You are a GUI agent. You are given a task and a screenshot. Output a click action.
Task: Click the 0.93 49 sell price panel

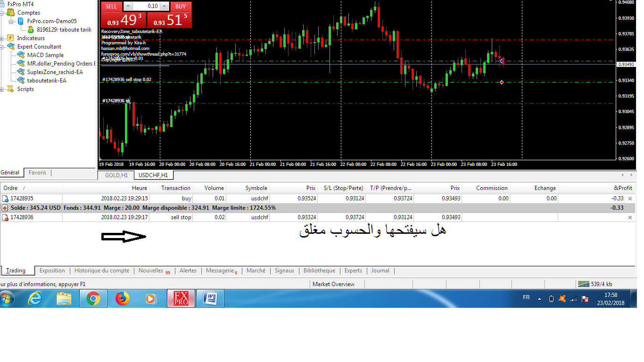pos(123,20)
